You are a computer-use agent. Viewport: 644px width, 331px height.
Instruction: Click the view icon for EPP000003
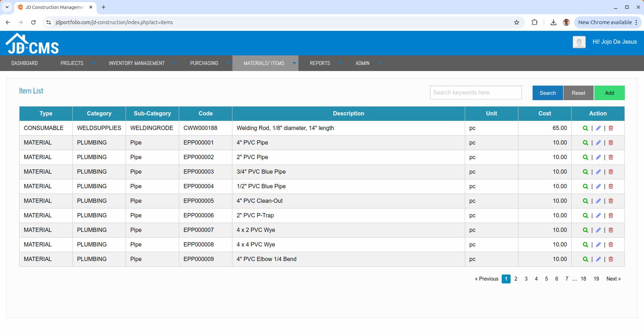point(585,172)
